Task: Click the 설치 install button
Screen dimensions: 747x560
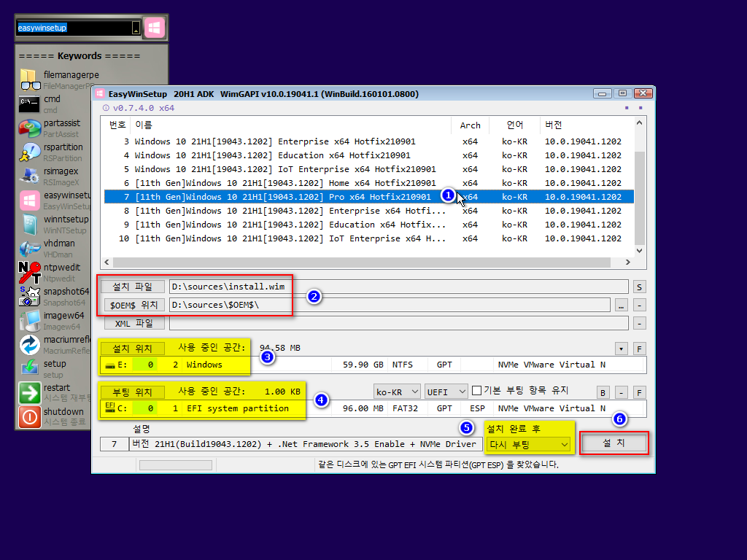Action: coord(614,443)
